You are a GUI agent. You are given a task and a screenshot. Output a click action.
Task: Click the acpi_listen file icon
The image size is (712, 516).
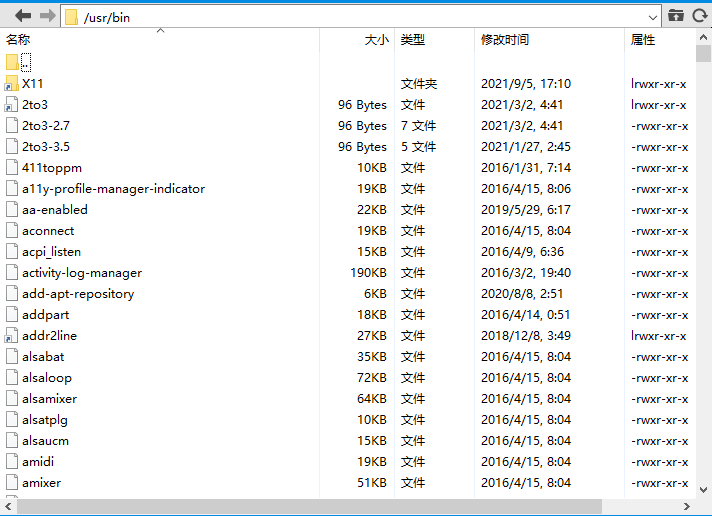(12, 251)
